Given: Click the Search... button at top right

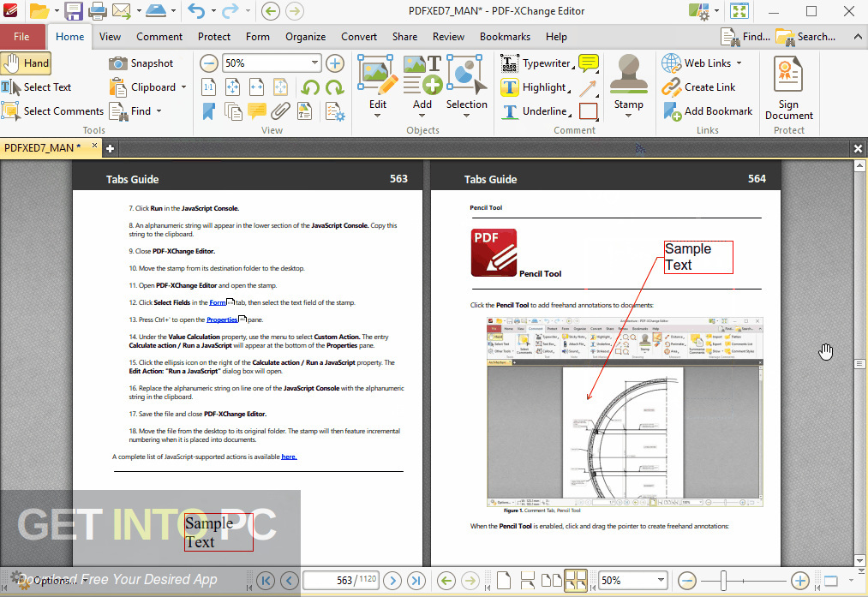Looking at the screenshot, I should point(805,37).
